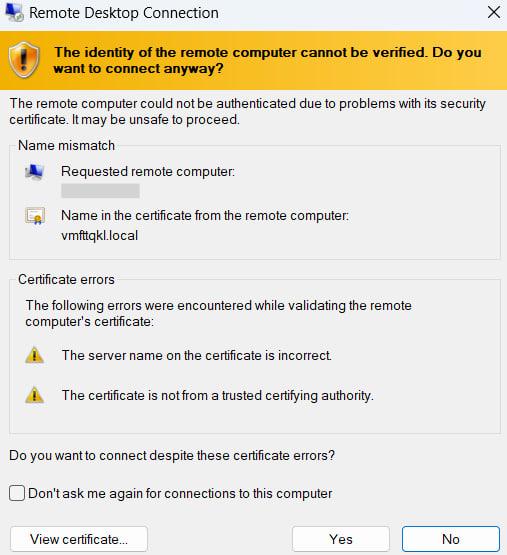The width and height of the screenshot is (507, 555).
Task: Choose Yes to connect anyway
Action: [341, 539]
